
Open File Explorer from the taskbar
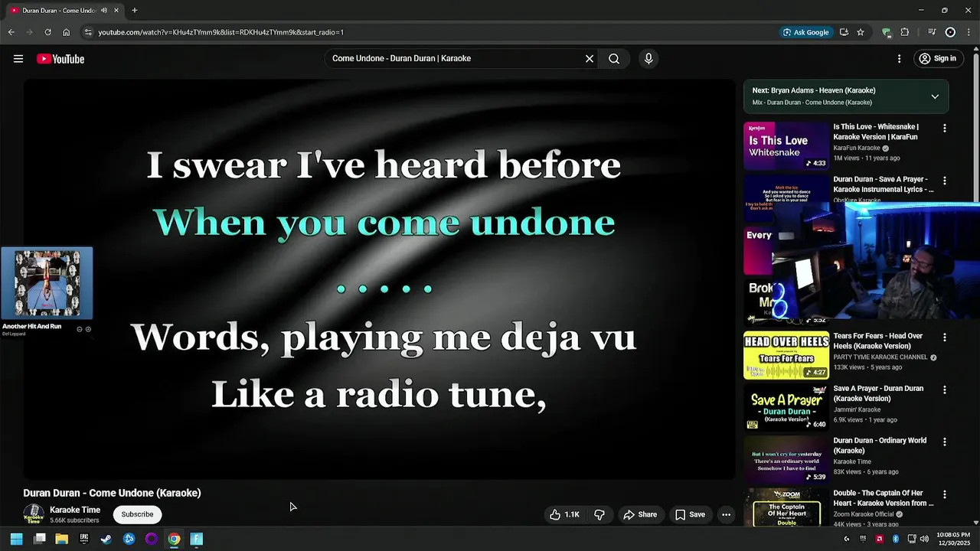[x=62, y=539]
